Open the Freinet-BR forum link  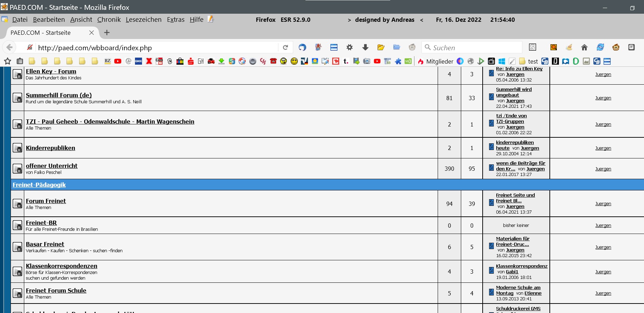41,223
